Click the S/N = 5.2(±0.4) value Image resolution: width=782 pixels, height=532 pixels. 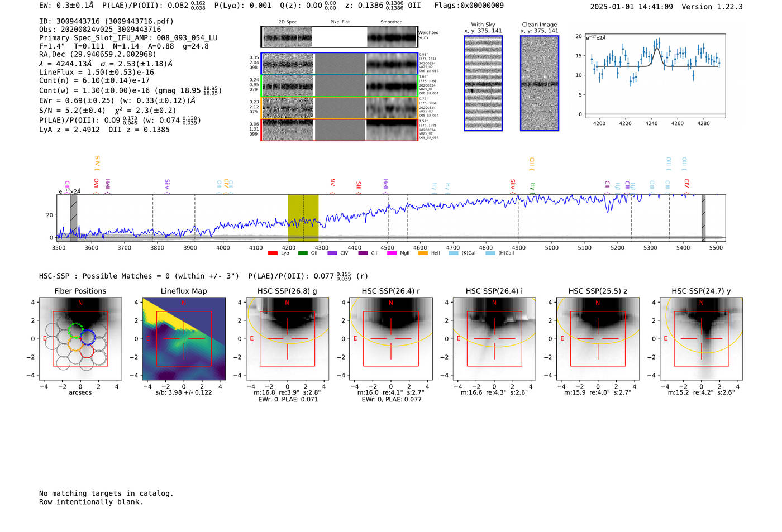point(72,111)
